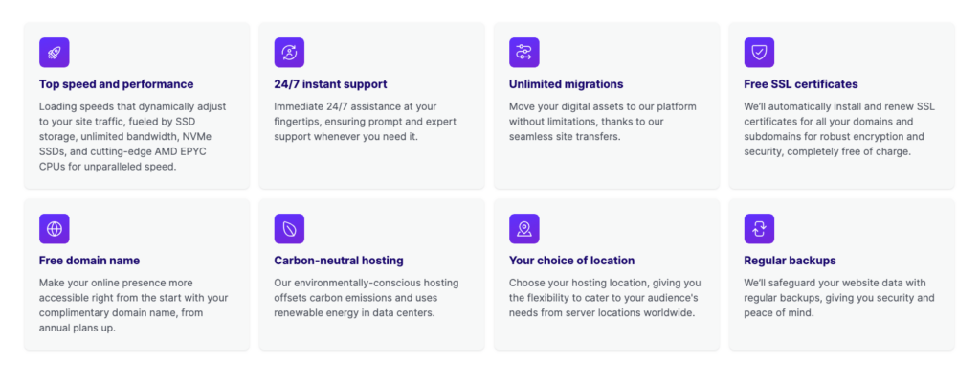Select the 'Your choice of location' heading

point(572,261)
